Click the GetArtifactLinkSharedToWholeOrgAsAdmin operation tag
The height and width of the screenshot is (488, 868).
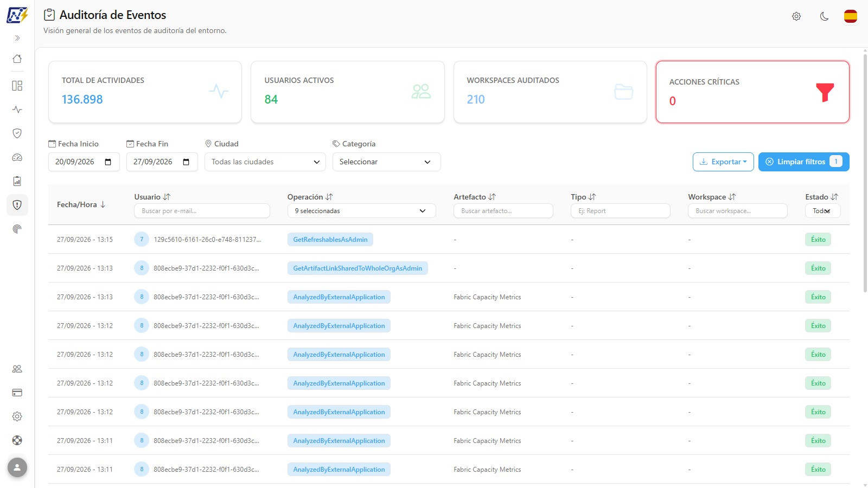click(358, 268)
